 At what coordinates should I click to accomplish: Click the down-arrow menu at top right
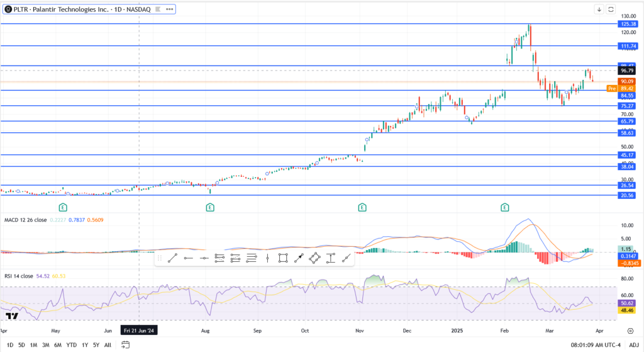click(x=599, y=9)
